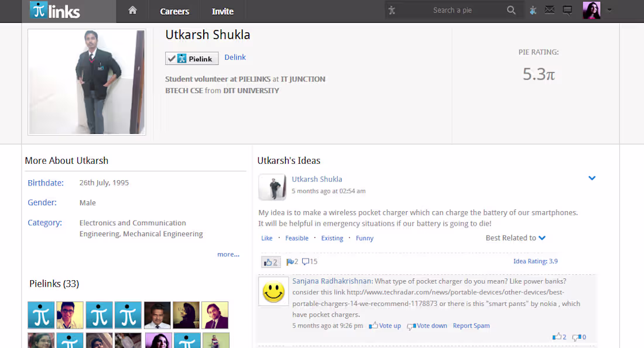Screen dimensions: 644x348
Task: Open the thumbs-up likes on Utkarsh's idea
Action: (270, 261)
